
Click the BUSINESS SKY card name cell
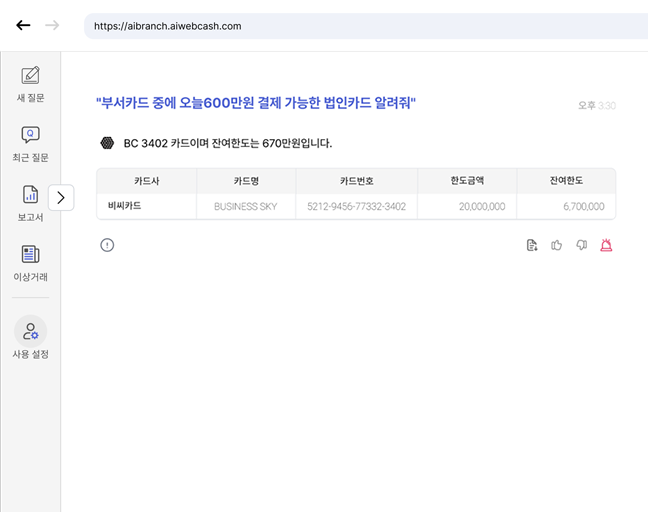point(245,206)
